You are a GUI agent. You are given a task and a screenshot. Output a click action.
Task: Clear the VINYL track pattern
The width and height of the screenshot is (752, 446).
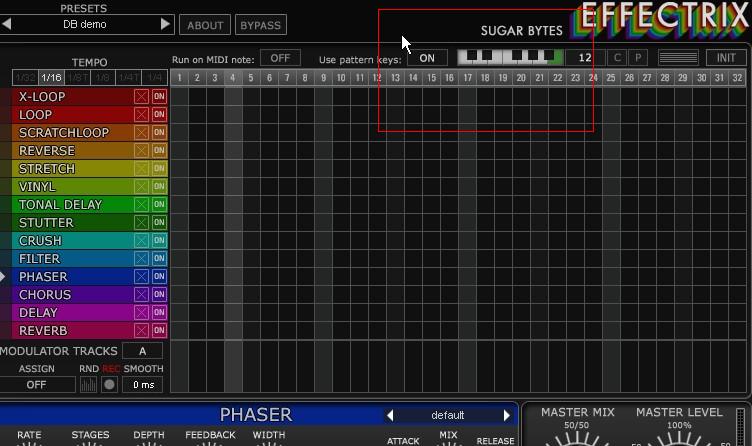(141, 187)
